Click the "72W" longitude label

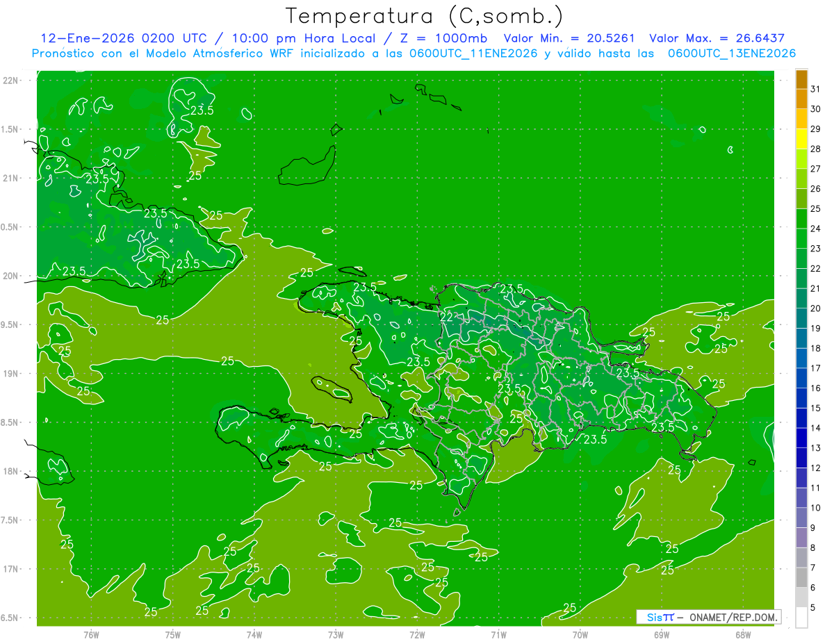[417, 634]
